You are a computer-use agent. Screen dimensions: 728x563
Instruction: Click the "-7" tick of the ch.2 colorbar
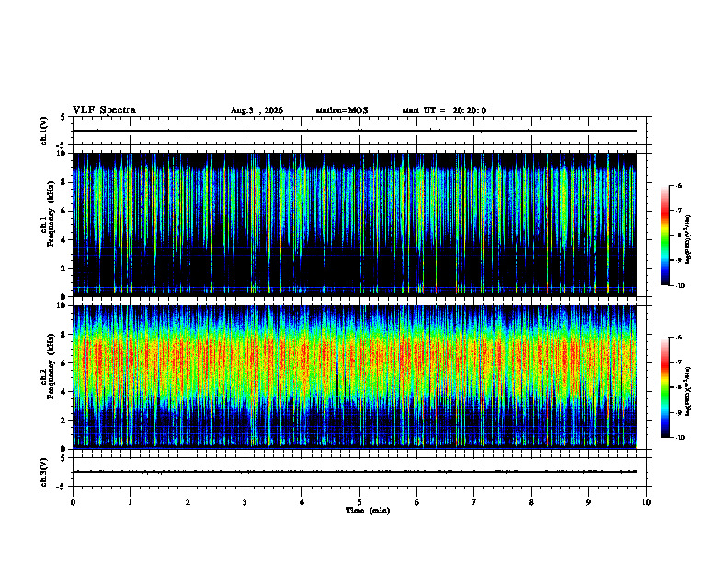tap(678, 362)
